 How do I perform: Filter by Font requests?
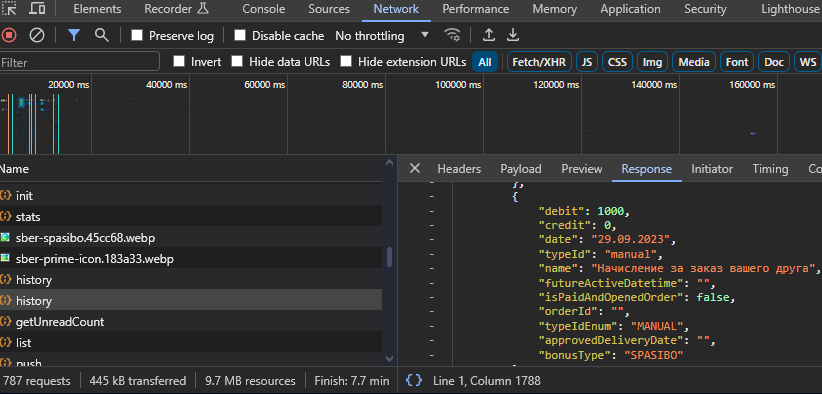pyautogui.click(x=737, y=62)
